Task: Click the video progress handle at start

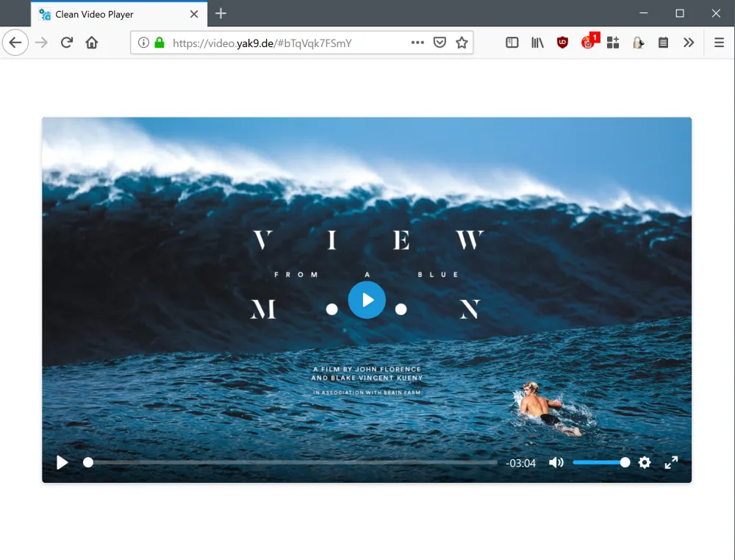Action: (87, 462)
